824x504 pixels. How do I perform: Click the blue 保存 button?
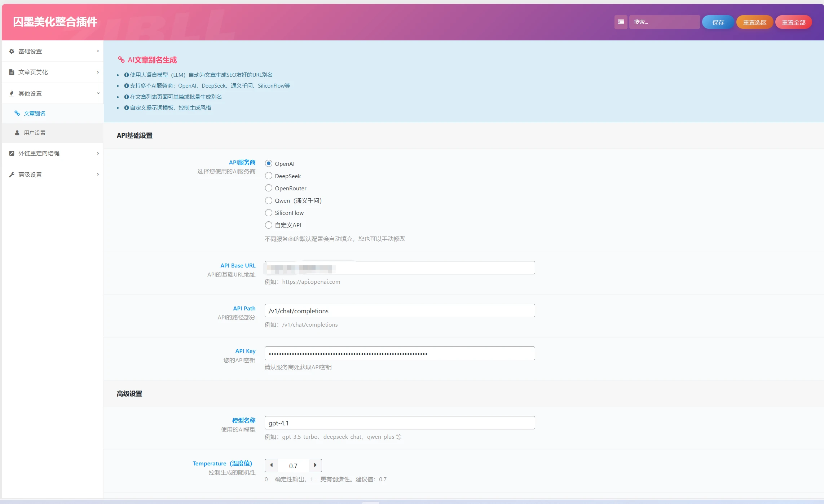click(718, 22)
